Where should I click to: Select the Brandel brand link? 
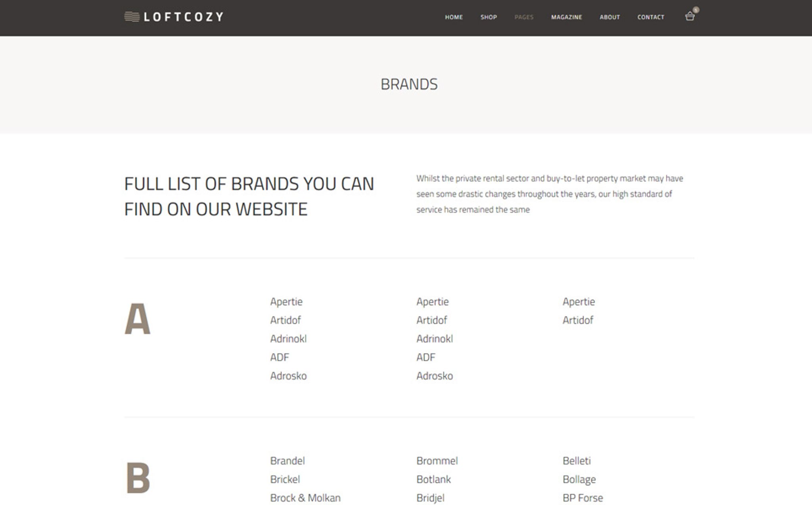[x=287, y=461]
